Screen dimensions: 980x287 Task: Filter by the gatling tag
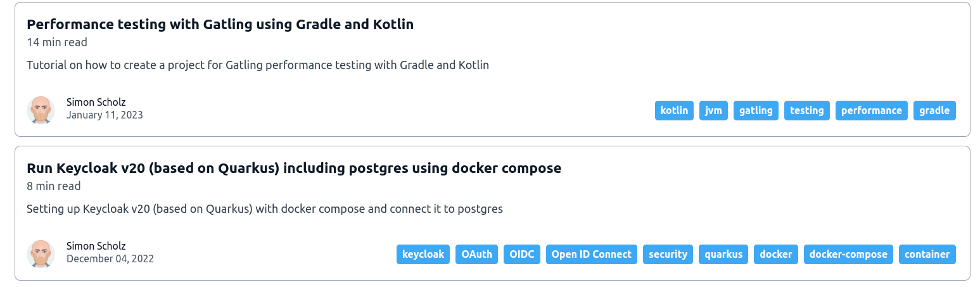tap(756, 110)
